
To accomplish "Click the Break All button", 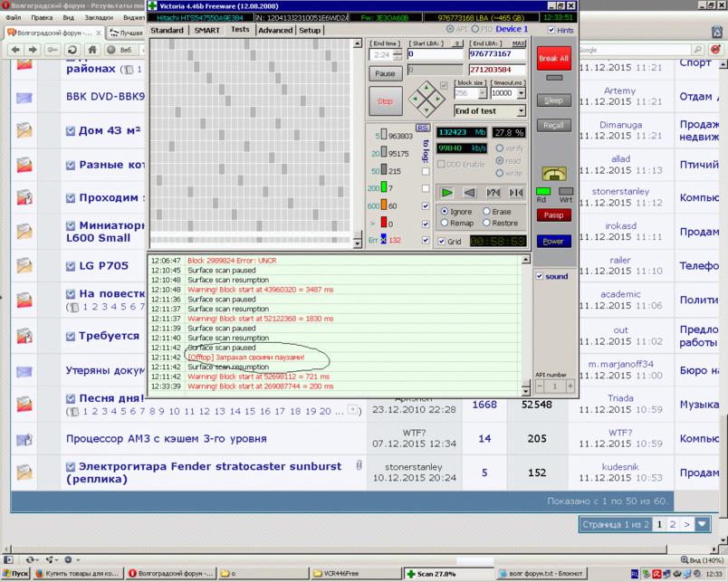I will coord(553,59).
